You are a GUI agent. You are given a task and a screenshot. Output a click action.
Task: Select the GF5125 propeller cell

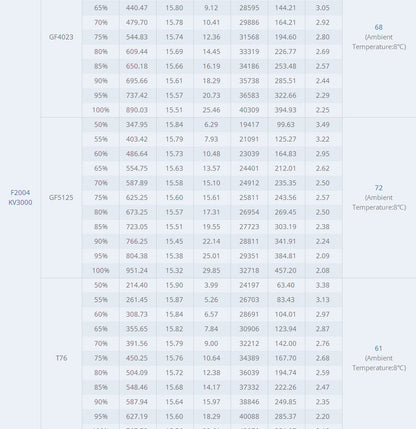[61, 197]
